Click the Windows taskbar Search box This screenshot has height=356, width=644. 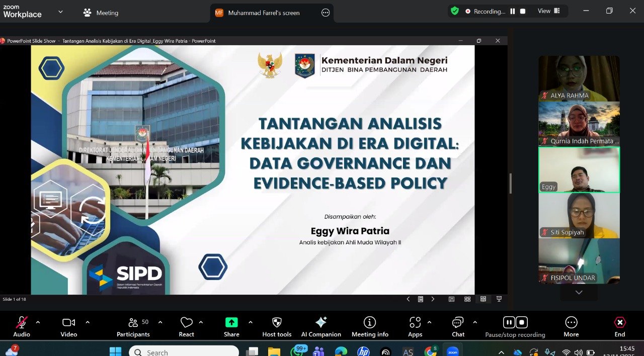[184, 352]
